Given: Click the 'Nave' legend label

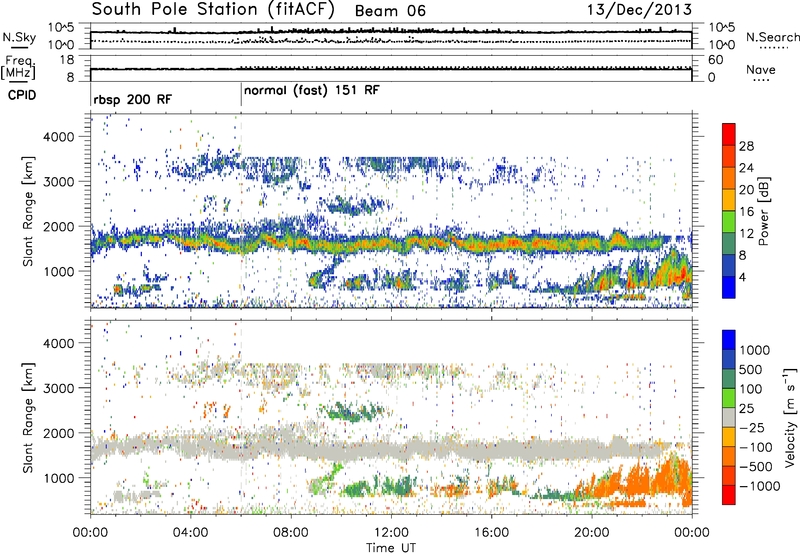Looking at the screenshot, I should pos(761,69).
